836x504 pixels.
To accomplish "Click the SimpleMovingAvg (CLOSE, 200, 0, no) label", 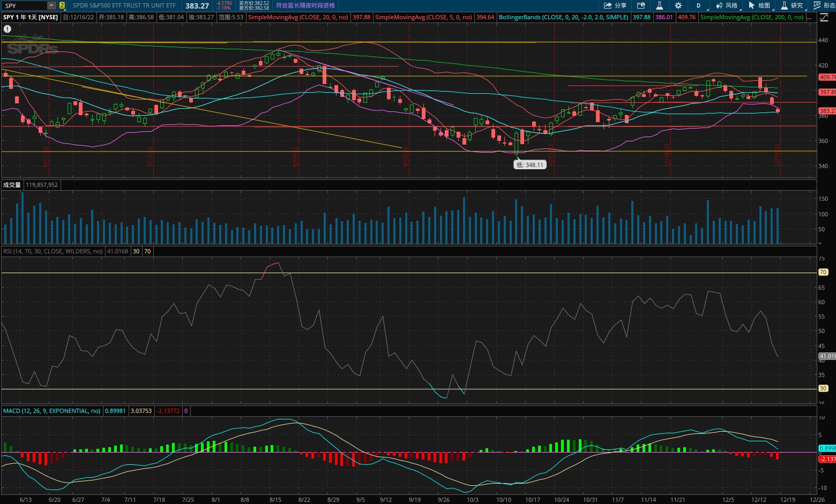I will (x=752, y=17).
